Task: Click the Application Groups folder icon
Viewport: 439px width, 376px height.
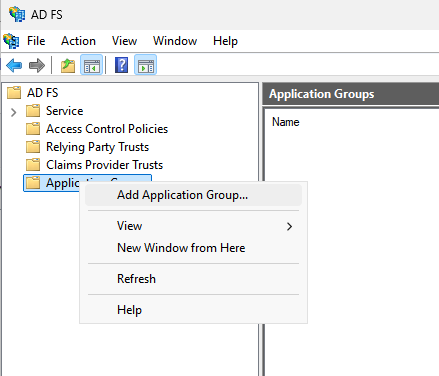Action: [x=33, y=183]
